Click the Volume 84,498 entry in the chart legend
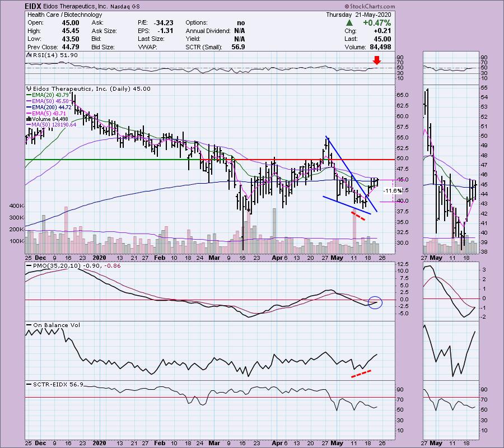Viewport: 504px width, 448px height. 47,119
